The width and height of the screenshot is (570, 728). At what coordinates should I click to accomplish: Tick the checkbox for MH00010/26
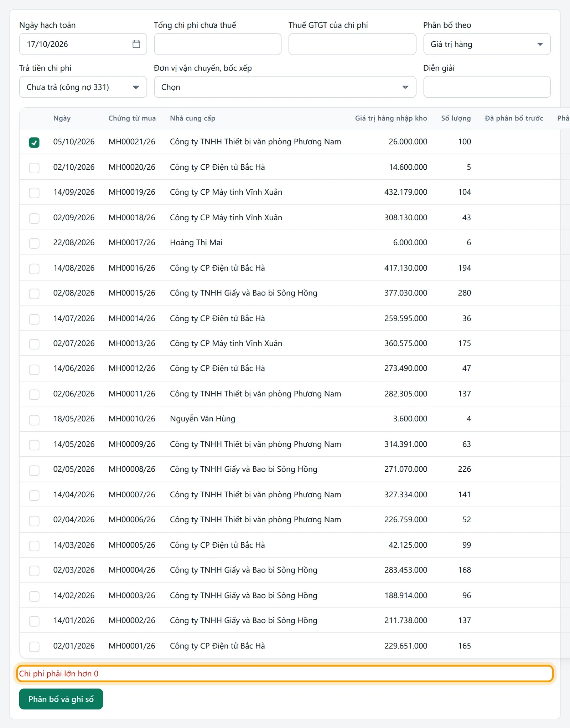coord(34,420)
